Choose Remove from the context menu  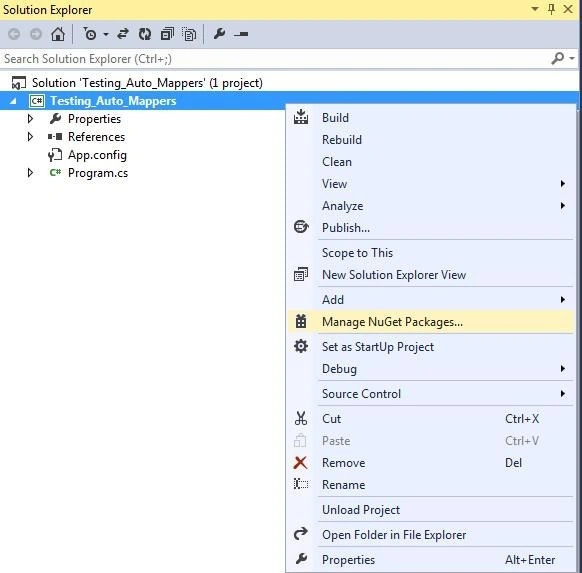[344, 463]
